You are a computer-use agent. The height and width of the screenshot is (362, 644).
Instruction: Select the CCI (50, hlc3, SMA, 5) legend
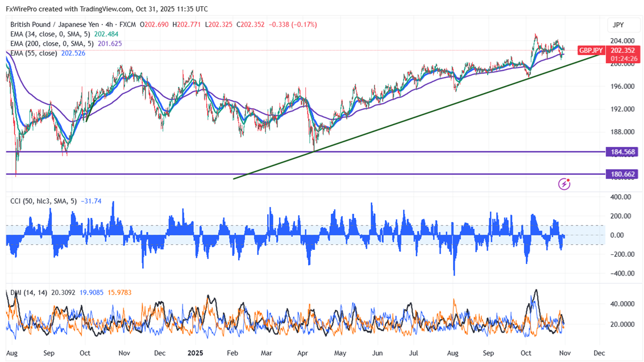click(44, 201)
